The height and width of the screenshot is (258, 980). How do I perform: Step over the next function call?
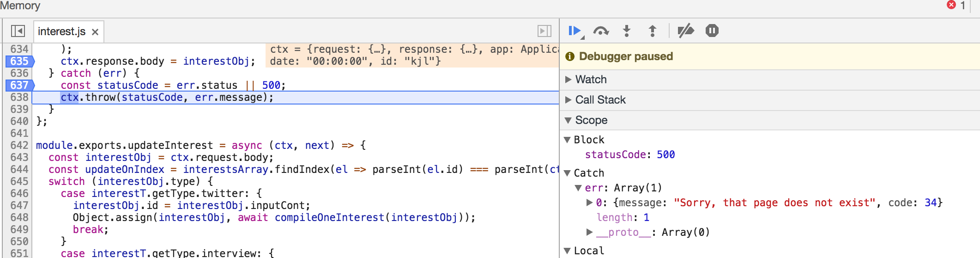click(601, 31)
